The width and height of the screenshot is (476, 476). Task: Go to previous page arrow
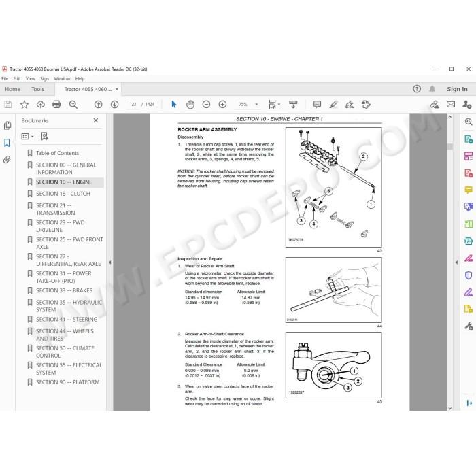pos(98,105)
